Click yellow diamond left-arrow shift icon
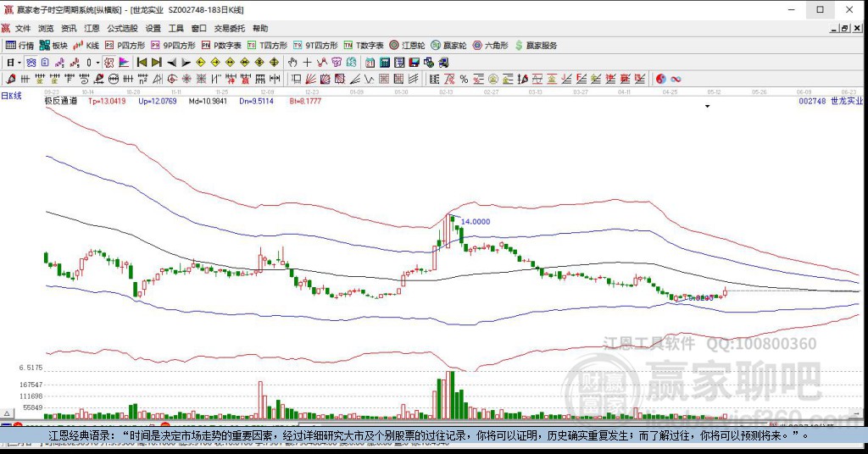Viewport: 868px width, 454px height. (201, 63)
